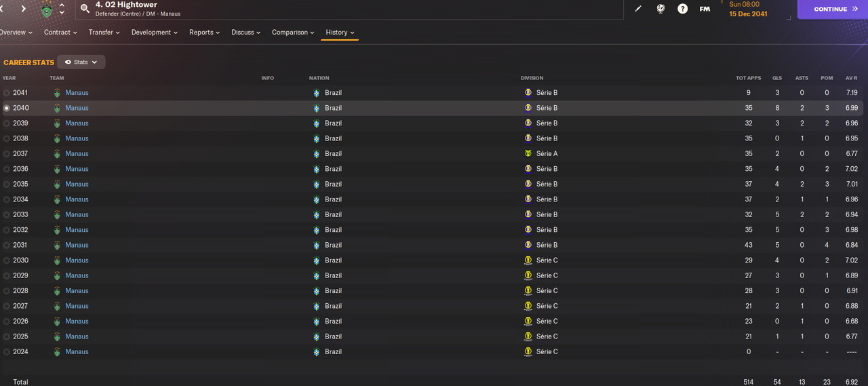Screen dimensions: 868x386
Task: Click the 7.19 average rating value
Action: click(x=852, y=93)
